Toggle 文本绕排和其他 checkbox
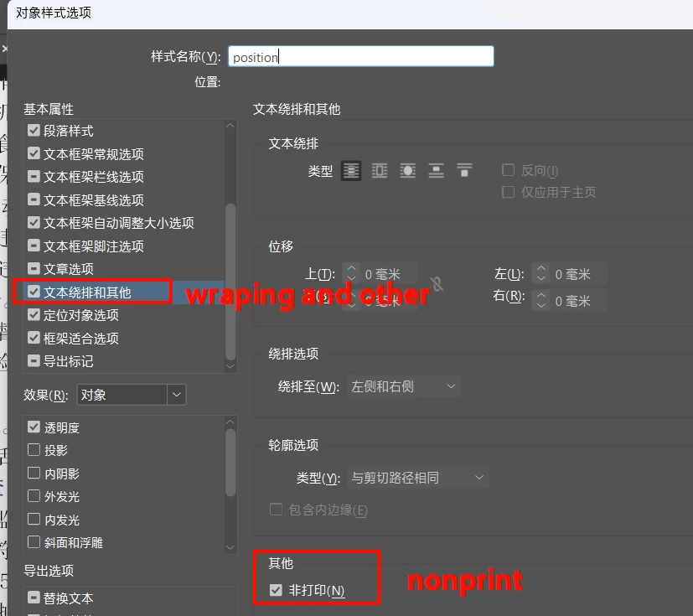This screenshot has width=693, height=616. click(x=34, y=292)
